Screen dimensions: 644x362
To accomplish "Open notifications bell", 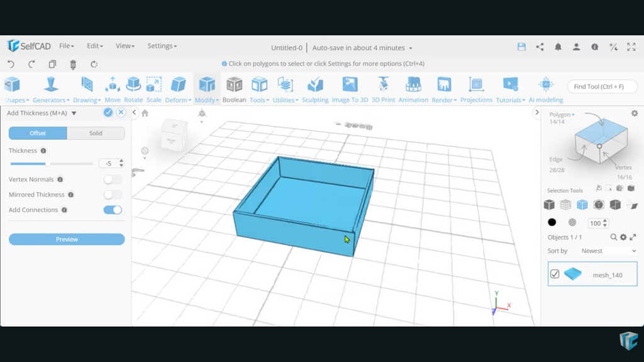I will pyautogui.click(x=558, y=47).
